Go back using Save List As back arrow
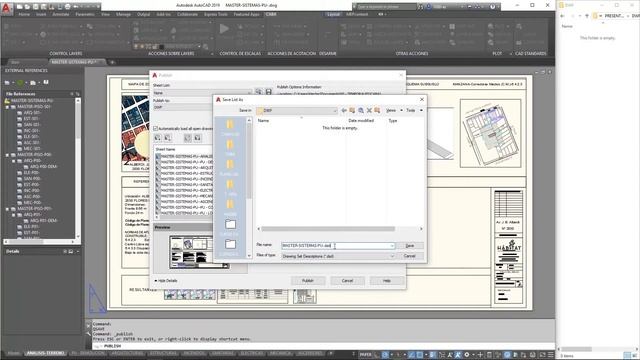The height and width of the screenshot is (360, 640). pyautogui.click(x=344, y=110)
